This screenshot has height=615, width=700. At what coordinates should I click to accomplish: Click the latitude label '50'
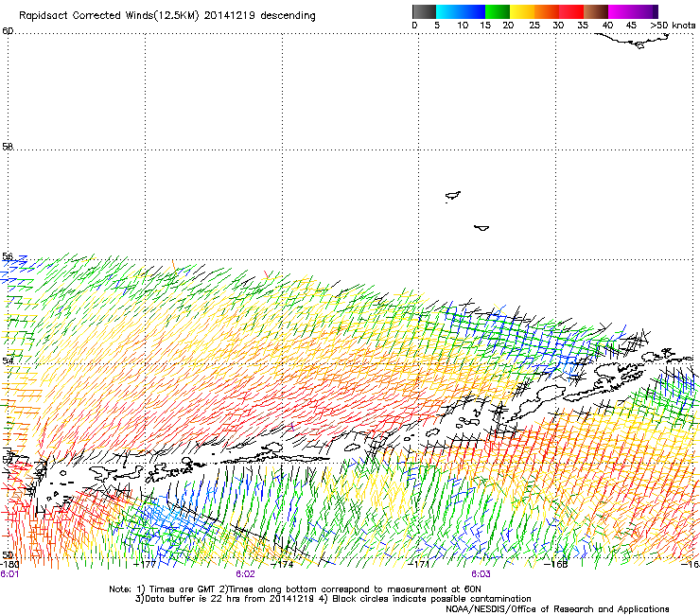click(x=8, y=554)
